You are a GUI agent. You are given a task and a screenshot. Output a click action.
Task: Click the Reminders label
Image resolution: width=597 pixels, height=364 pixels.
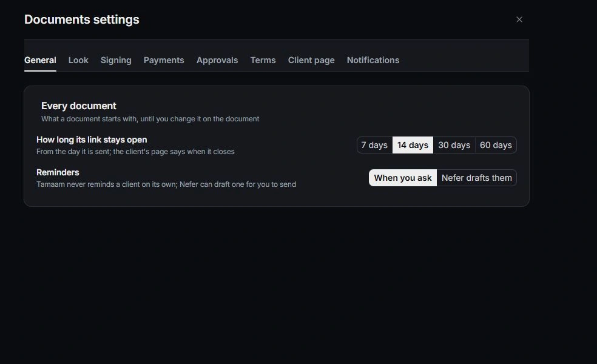(58, 172)
